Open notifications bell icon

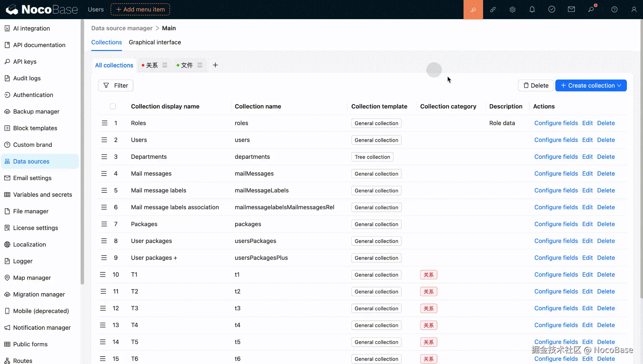(532, 10)
